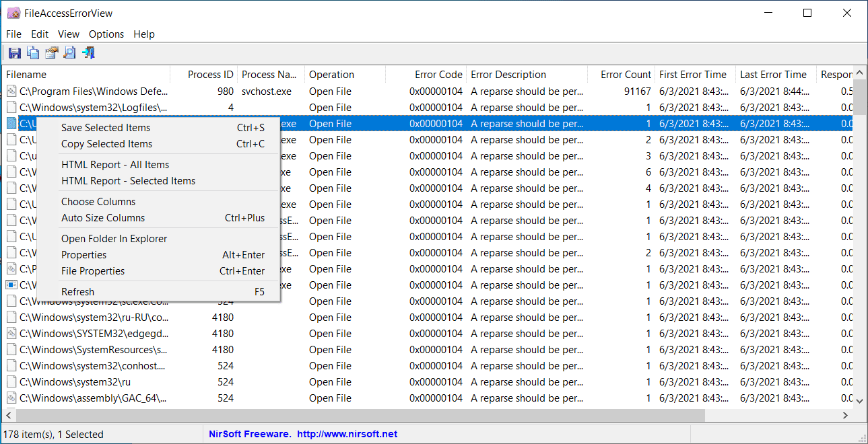Sort by the Error Description column header
The height and width of the screenshot is (444, 868).
tap(527, 75)
